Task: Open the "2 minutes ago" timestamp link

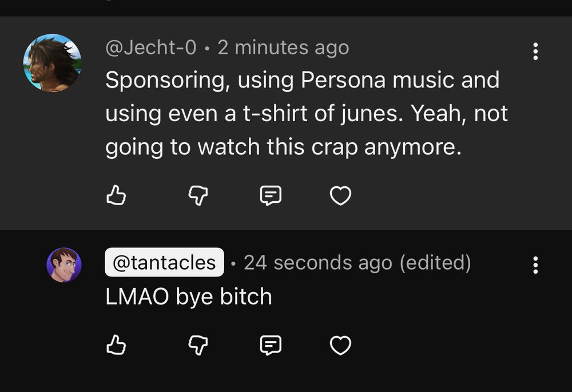Action: pyautogui.click(x=283, y=48)
